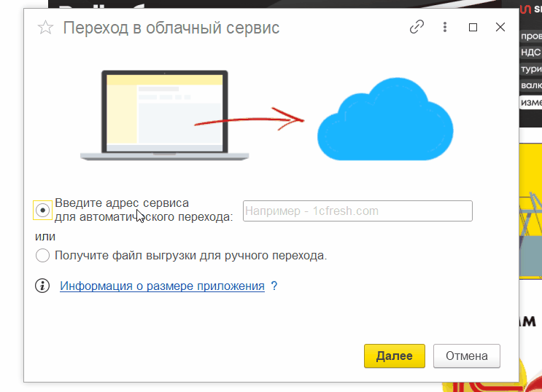Click the info circle icon
The width and height of the screenshot is (542, 392).
(42, 286)
